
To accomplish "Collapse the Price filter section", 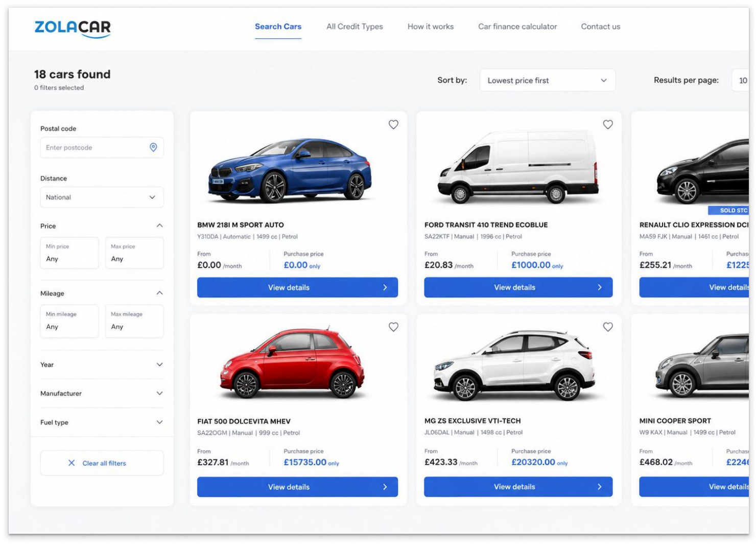I will point(159,225).
